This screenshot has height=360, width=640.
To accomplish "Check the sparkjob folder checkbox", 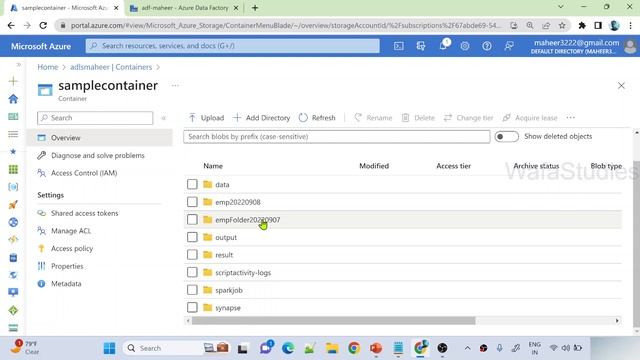I will pos(192,290).
